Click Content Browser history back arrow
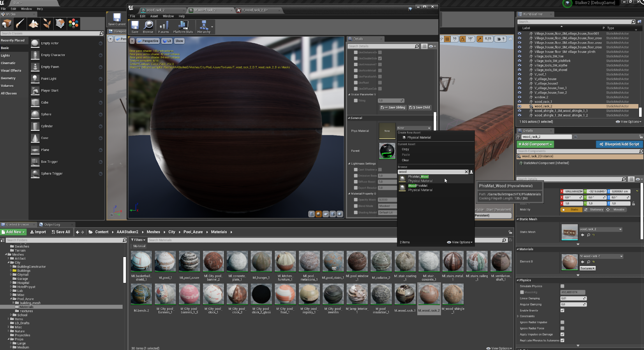 (x=78, y=232)
